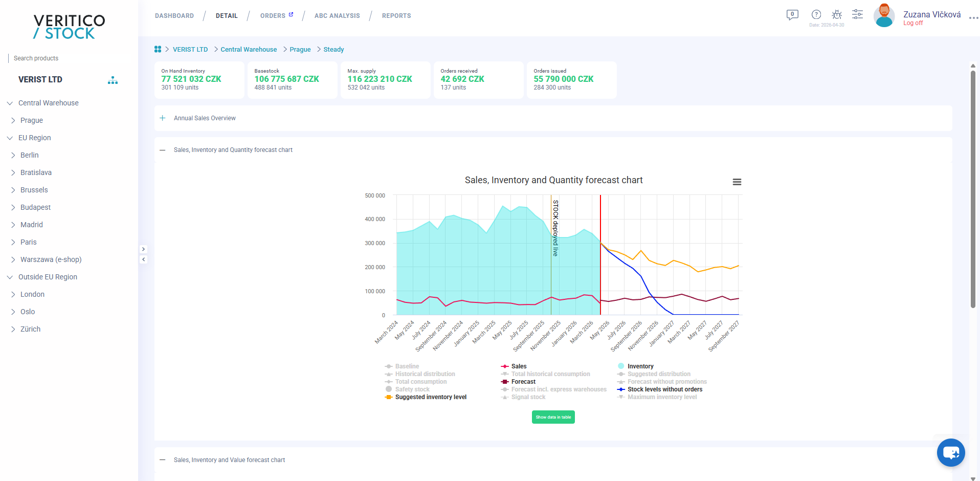Go to Central Warehouse breadcrumb
980x481 pixels.
pyautogui.click(x=249, y=50)
